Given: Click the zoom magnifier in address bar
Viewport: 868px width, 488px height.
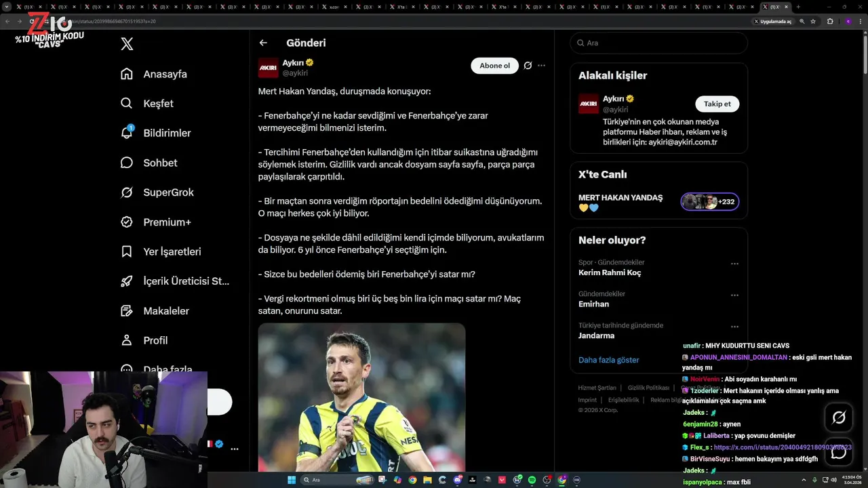Looking at the screenshot, I should click(x=802, y=21).
